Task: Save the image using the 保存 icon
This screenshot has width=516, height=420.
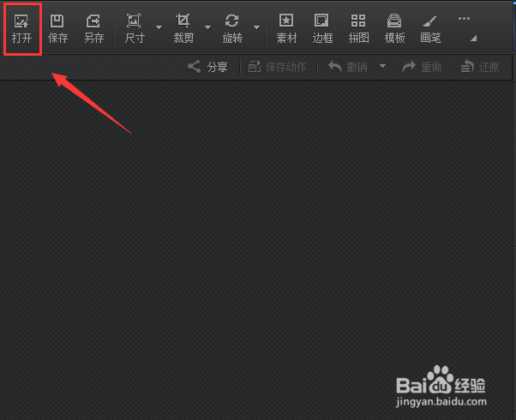Action: pyautogui.click(x=57, y=29)
